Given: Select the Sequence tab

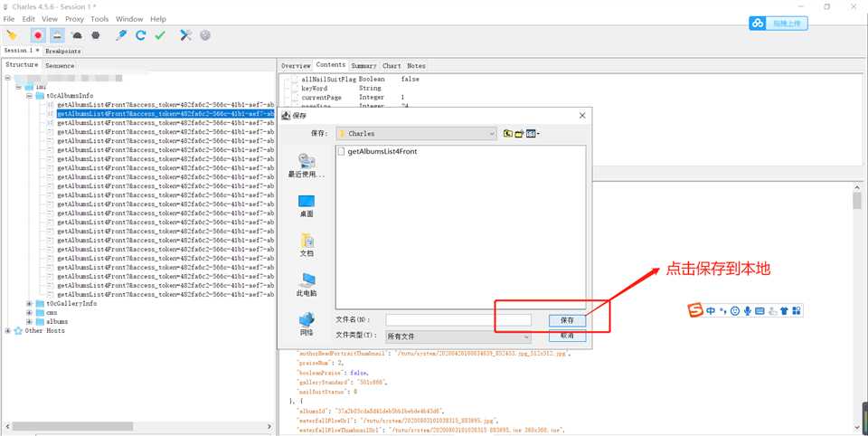Looking at the screenshot, I should (x=60, y=65).
